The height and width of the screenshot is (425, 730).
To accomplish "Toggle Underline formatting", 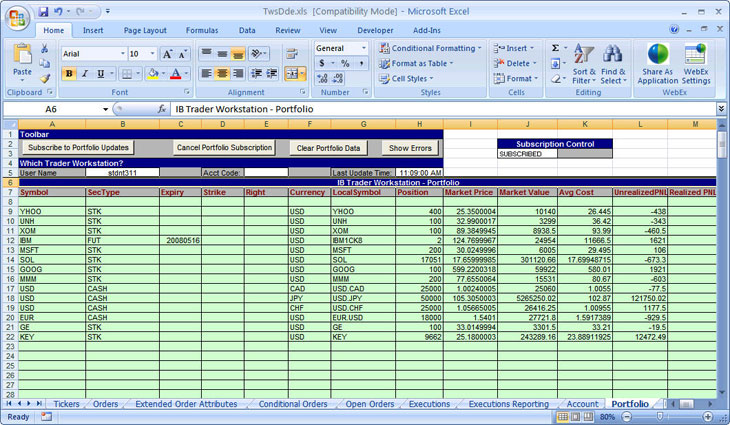I will 100,74.
